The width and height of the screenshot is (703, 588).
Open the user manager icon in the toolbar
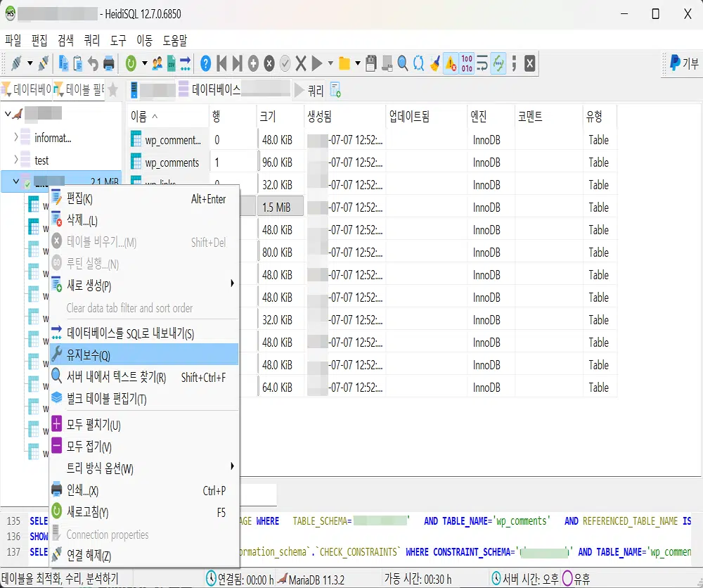pos(157,63)
